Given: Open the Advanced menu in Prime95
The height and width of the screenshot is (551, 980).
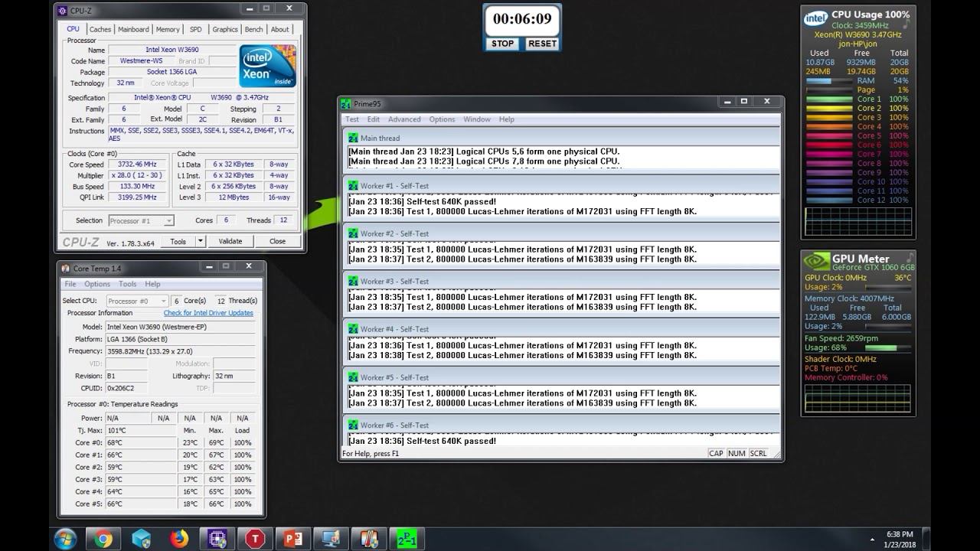Looking at the screenshot, I should pos(404,119).
